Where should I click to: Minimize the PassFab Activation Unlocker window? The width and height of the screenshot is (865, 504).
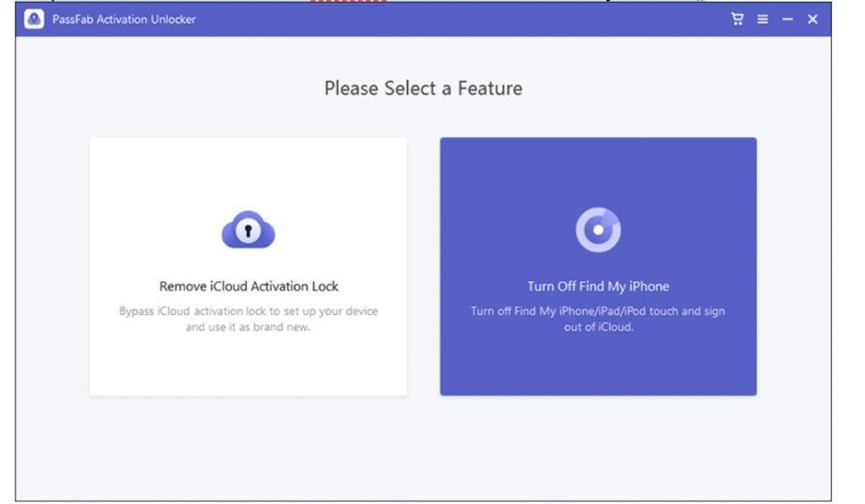(787, 19)
